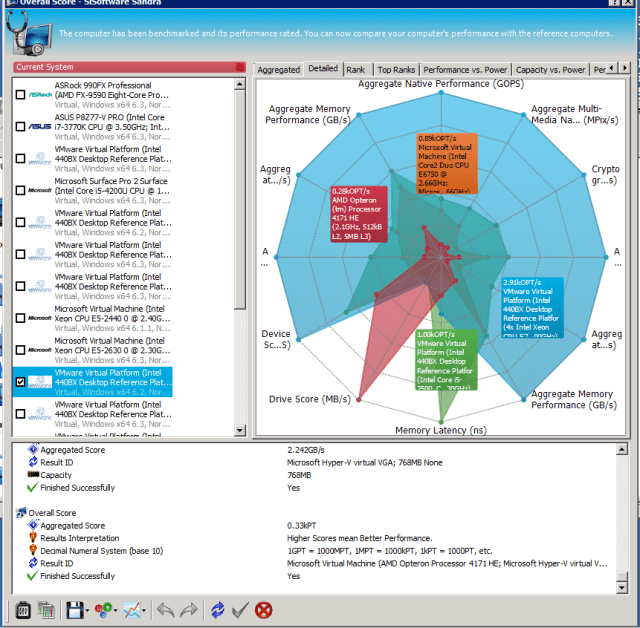Click the stethoscope monitor Sandra icon
640x628 pixels.
(x=29, y=33)
